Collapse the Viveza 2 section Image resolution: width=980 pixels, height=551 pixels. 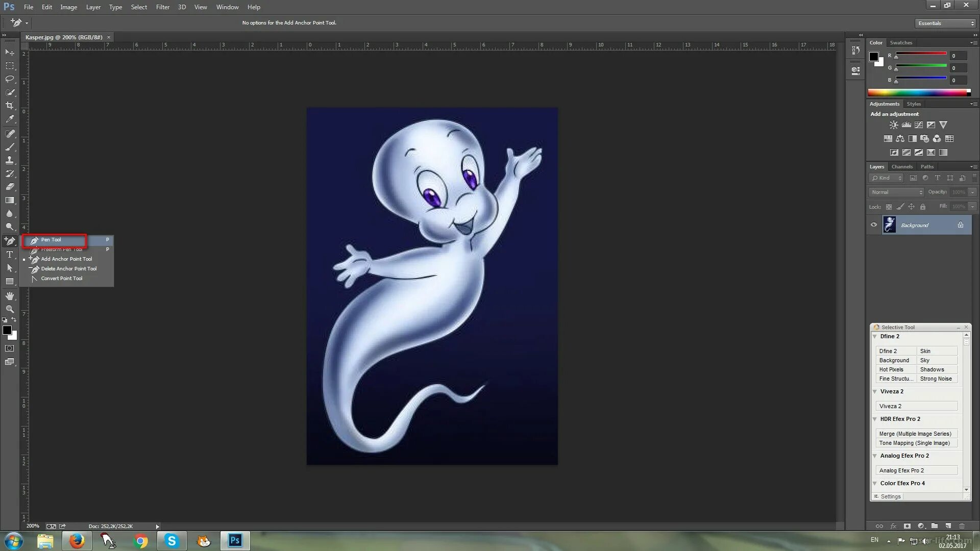[875, 392]
